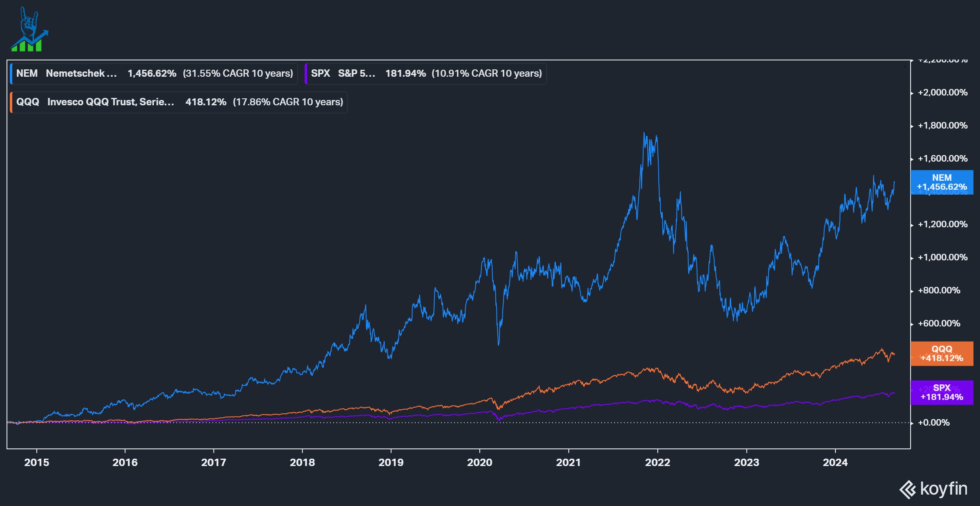Click the 17.86% CAGR 10 years text
This screenshot has height=506, width=980.
(x=288, y=102)
